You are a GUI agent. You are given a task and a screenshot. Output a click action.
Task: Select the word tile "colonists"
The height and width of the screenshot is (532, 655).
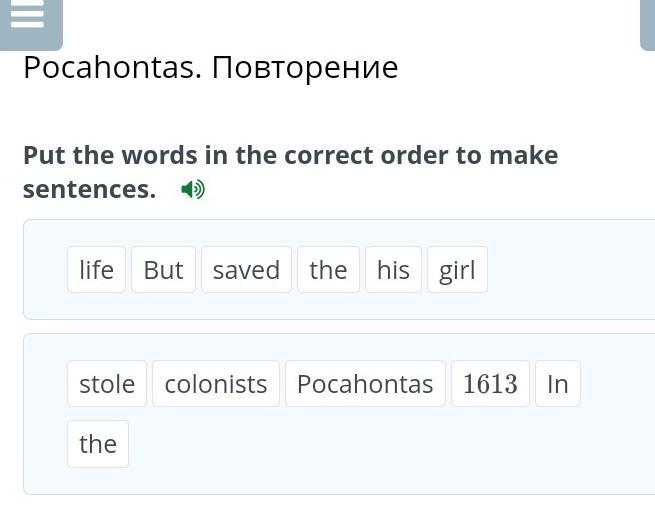[216, 383]
